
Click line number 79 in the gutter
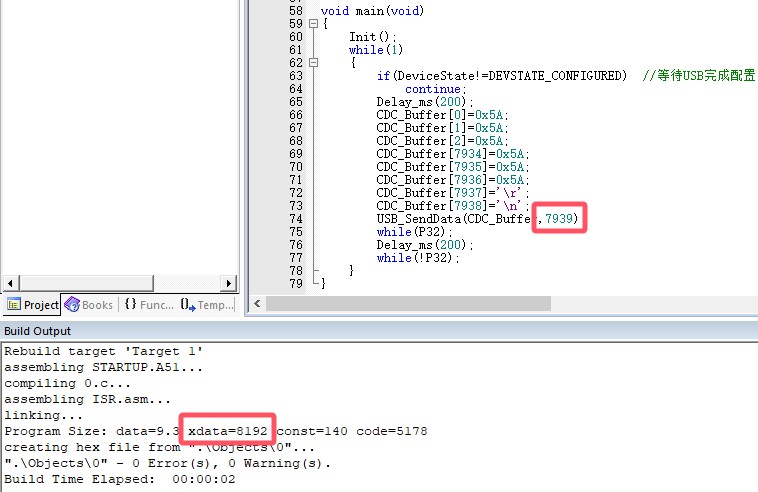tap(296, 284)
